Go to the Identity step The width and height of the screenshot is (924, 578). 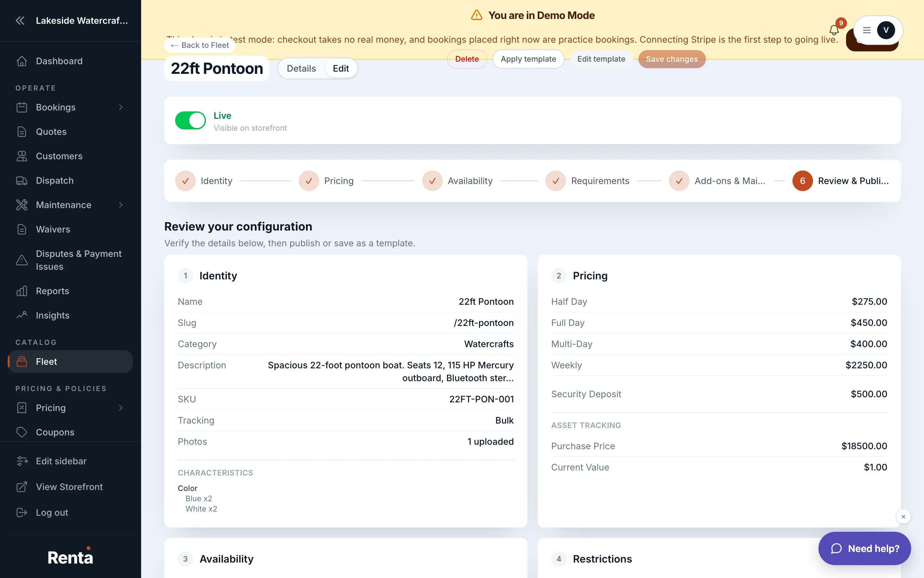(x=204, y=181)
